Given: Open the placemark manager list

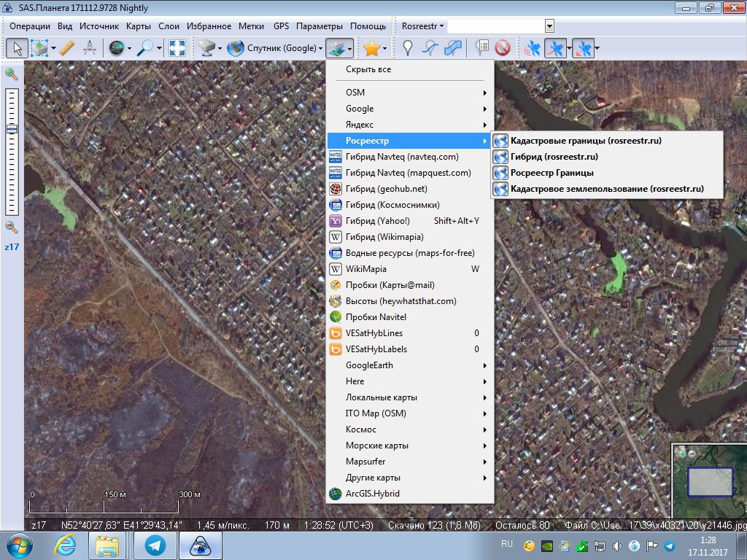Looking at the screenshot, I should [481, 48].
